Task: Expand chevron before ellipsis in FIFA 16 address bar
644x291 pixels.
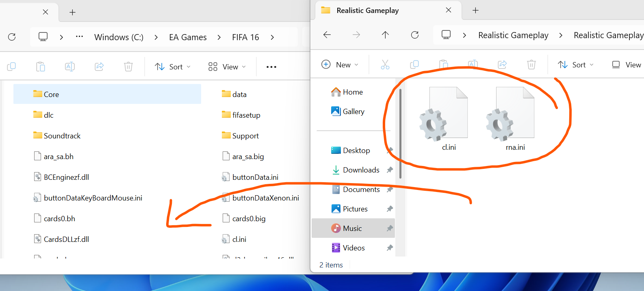Action: click(61, 37)
